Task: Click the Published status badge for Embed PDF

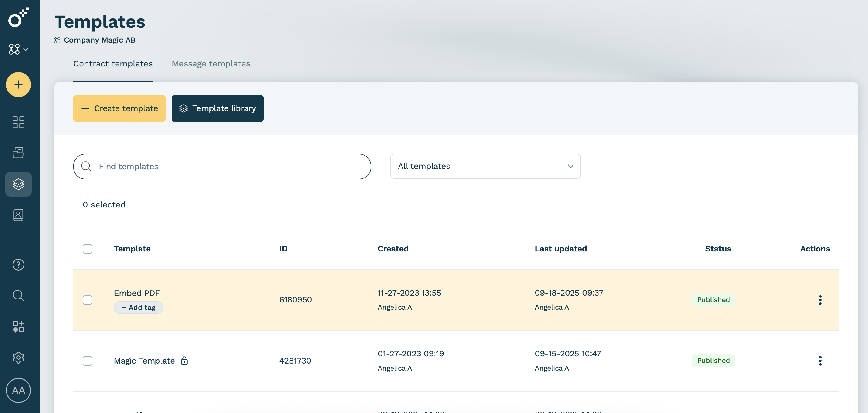Action: [713, 300]
